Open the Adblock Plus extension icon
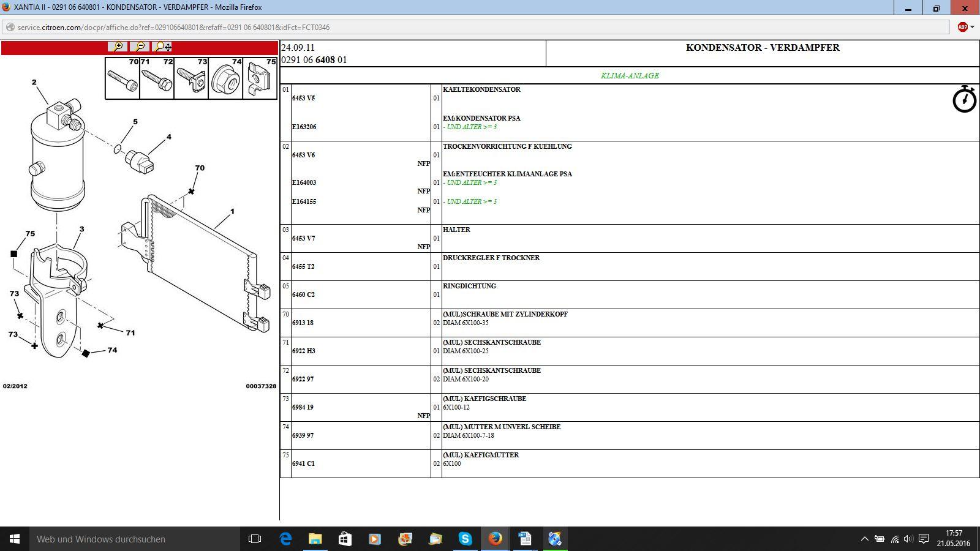 click(x=962, y=27)
